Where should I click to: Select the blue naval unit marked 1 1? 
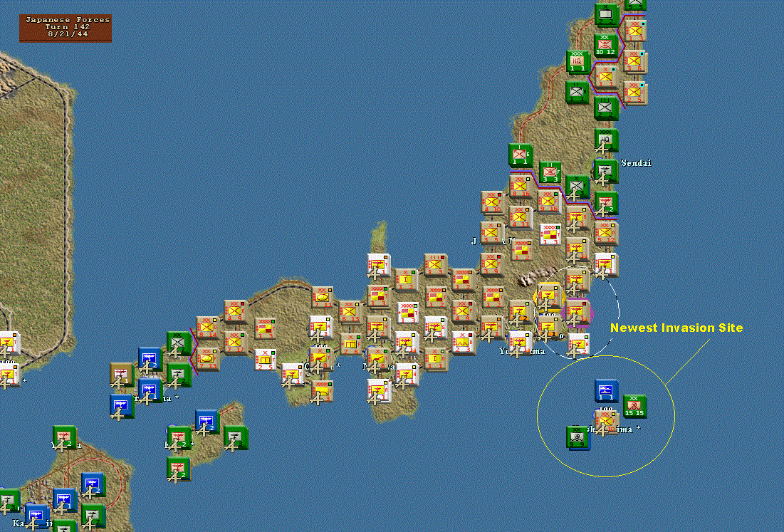pyautogui.click(x=607, y=390)
